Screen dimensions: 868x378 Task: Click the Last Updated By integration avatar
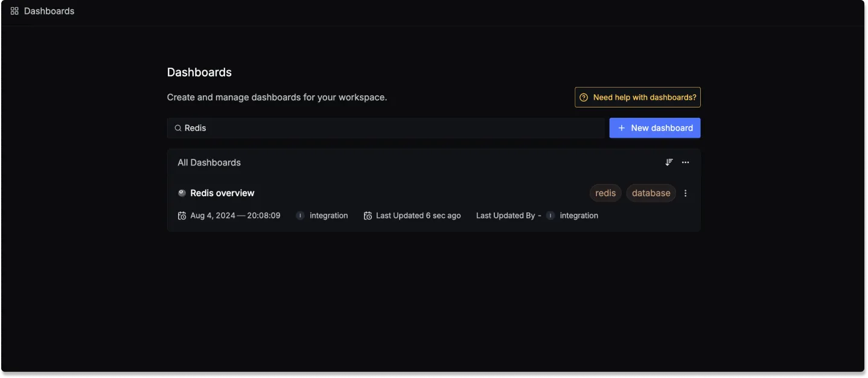(550, 216)
